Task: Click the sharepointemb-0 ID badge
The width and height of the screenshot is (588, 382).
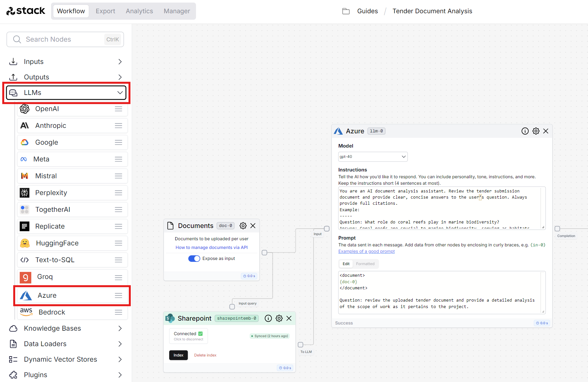Action: 237,318
